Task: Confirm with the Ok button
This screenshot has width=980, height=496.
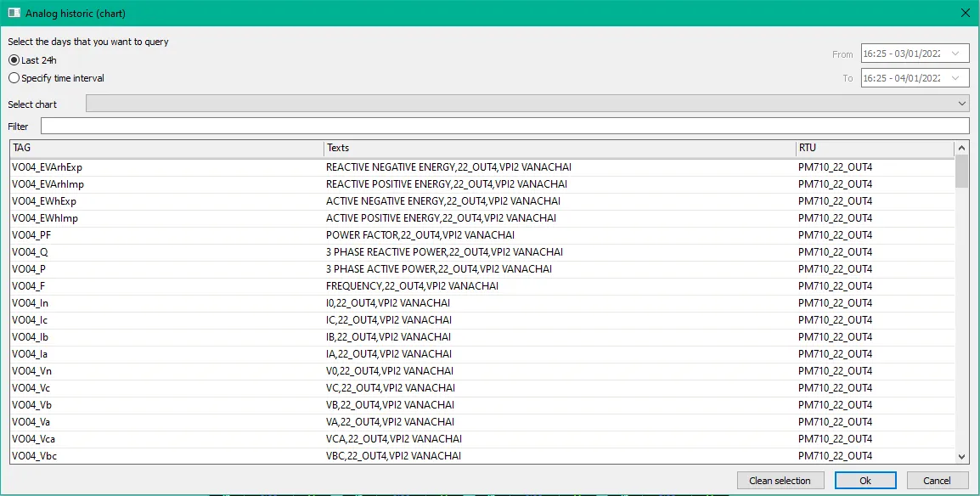Action: click(x=865, y=481)
